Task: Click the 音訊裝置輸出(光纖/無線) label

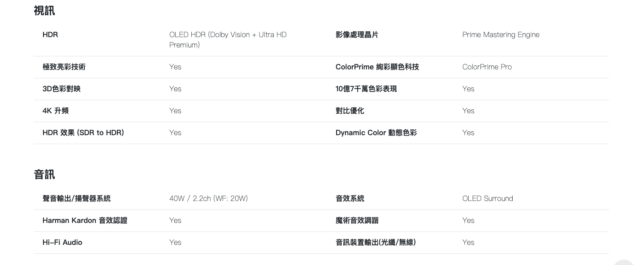Action: point(376,242)
